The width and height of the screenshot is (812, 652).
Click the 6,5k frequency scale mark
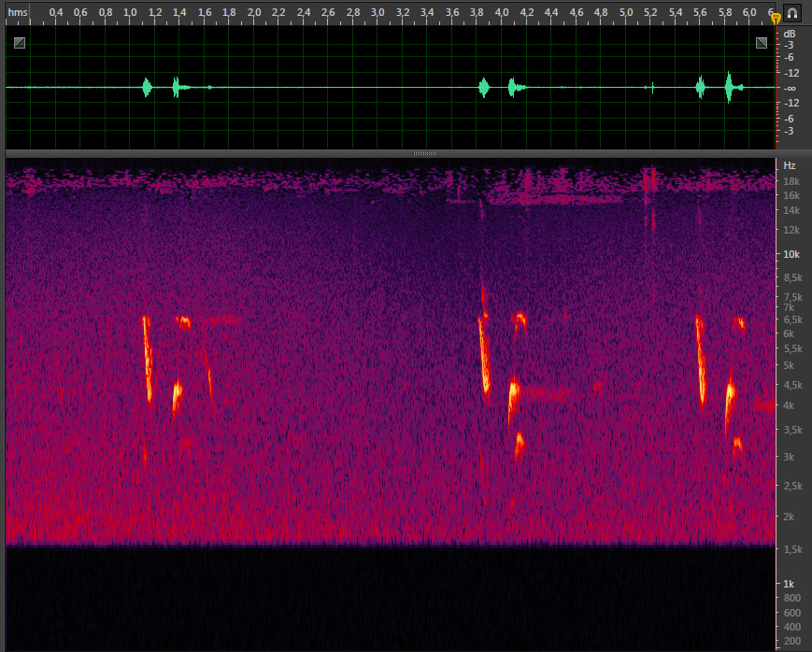[792, 320]
